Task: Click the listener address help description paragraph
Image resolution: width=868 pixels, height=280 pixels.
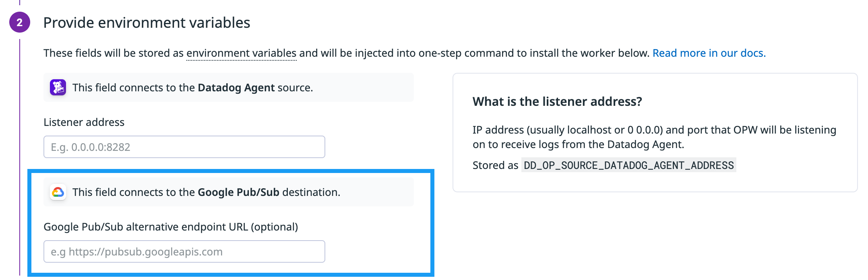Action: click(654, 137)
